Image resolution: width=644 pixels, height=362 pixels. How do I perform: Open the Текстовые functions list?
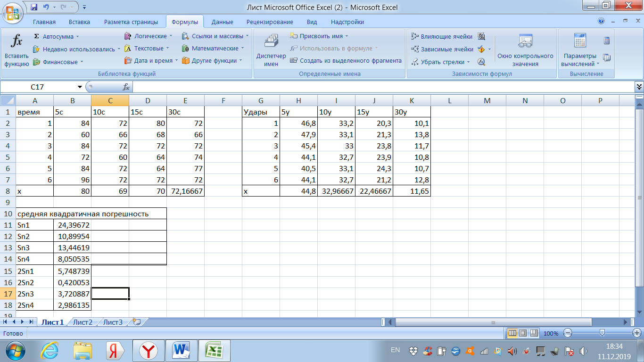click(147, 48)
